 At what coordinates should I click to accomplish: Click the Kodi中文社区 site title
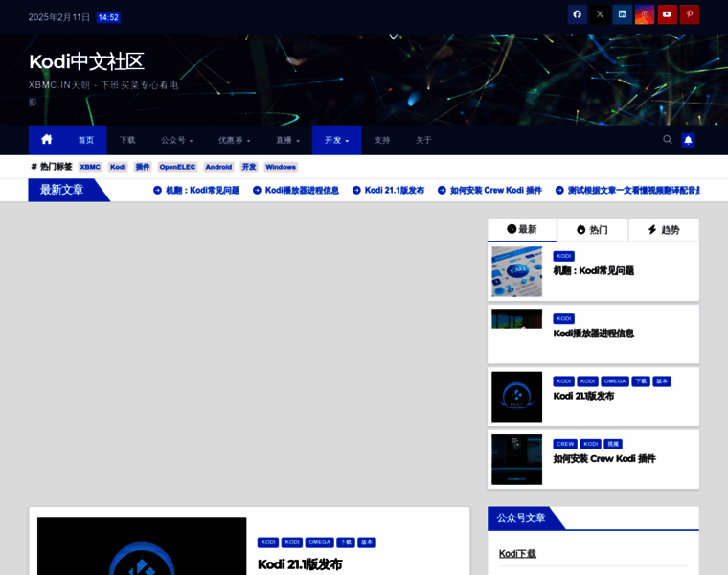click(x=87, y=61)
